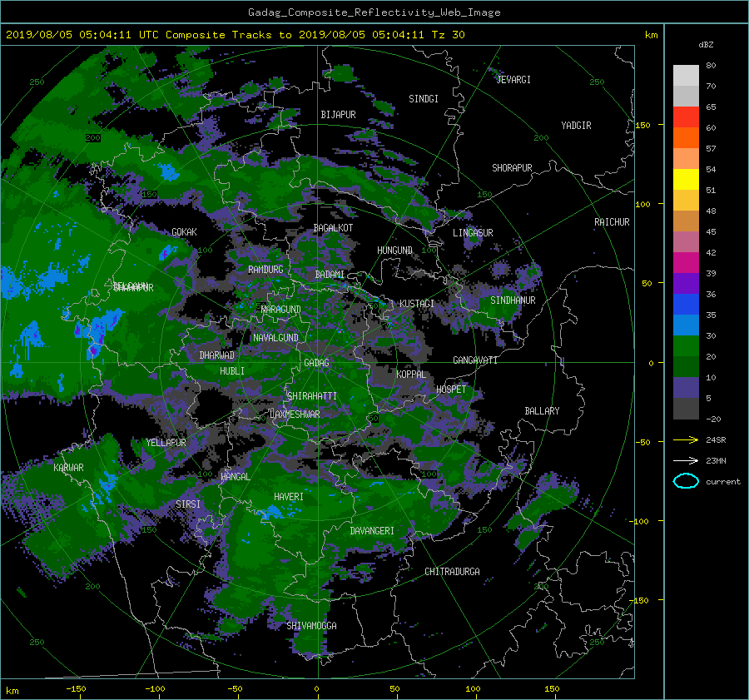Click the SIRSI label
Image resolution: width=749 pixels, height=700 pixels.
(188, 504)
